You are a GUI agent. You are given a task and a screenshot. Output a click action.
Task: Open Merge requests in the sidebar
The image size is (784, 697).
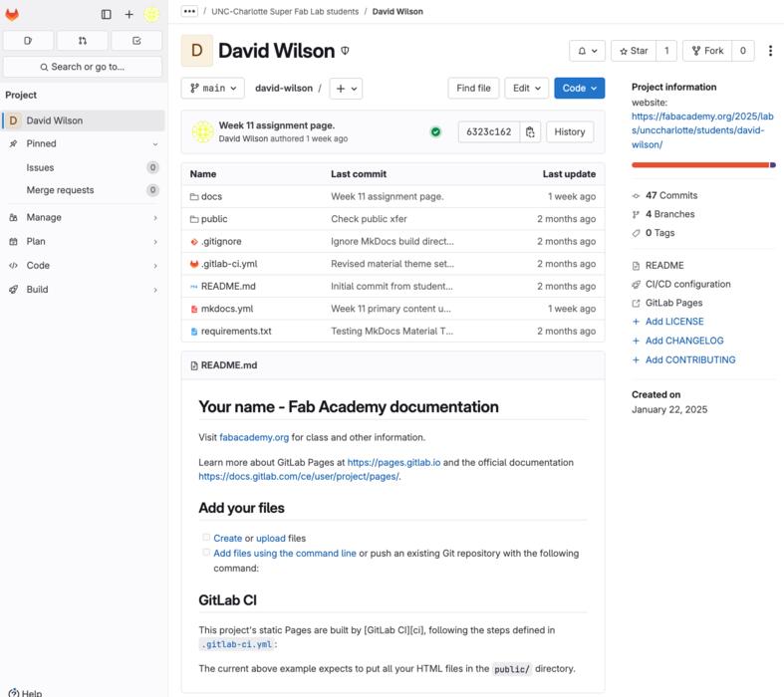pyautogui.click(x=83, y=190)
